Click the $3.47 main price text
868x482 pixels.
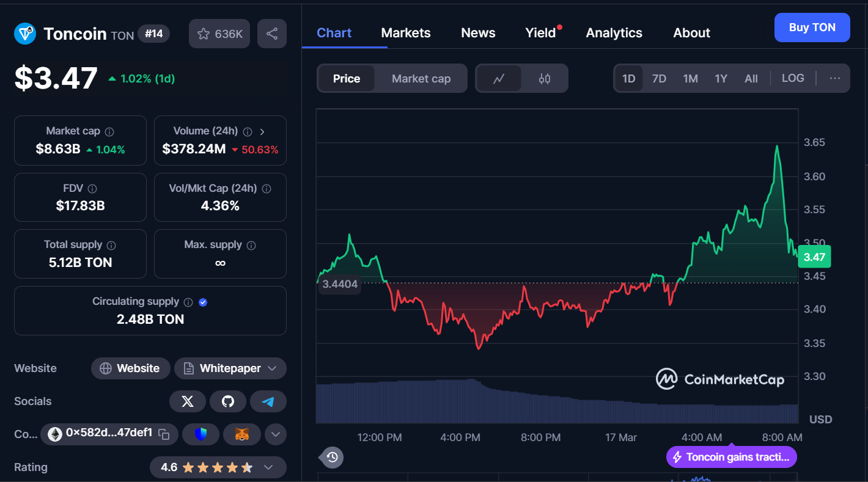point(56,78)
